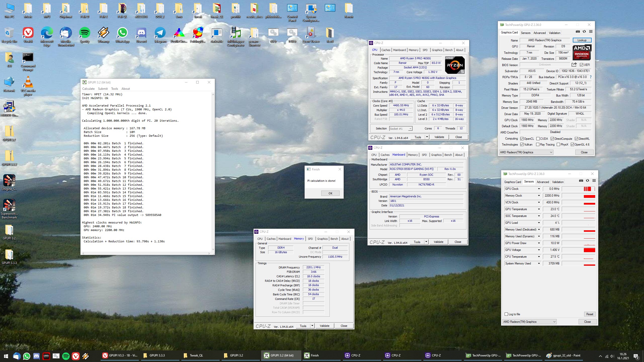Launch Winamp desktop shortcut

click(104, 35)
